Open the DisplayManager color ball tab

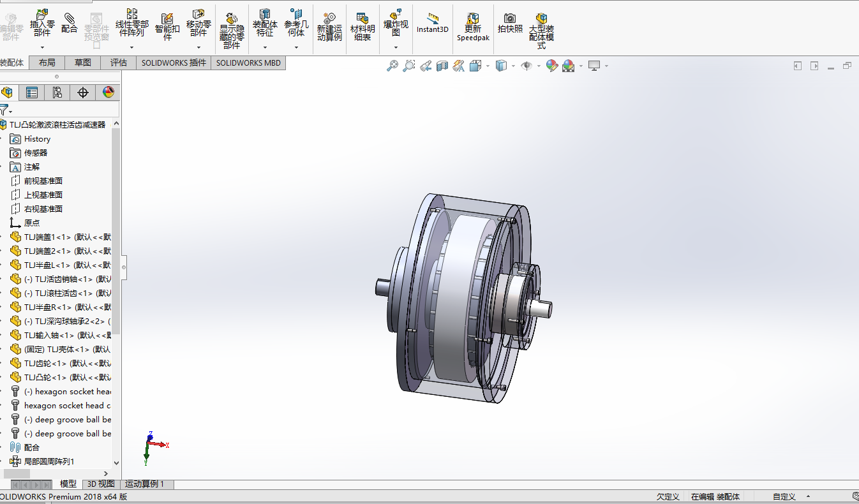[x=108, y=93]
